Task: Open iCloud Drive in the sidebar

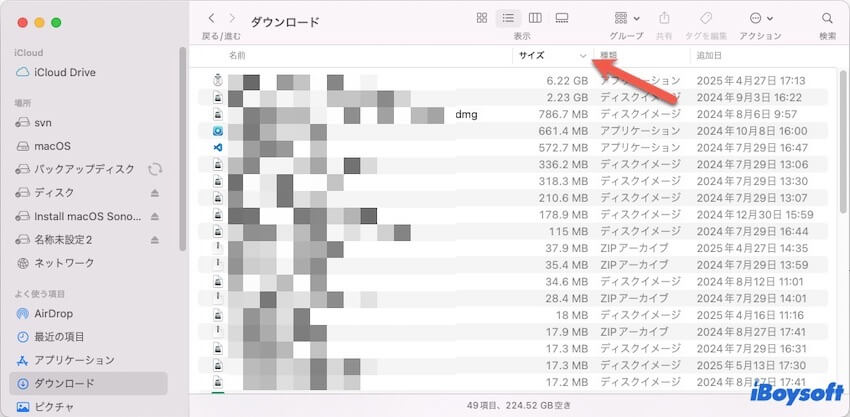Action: click(64, 72)
